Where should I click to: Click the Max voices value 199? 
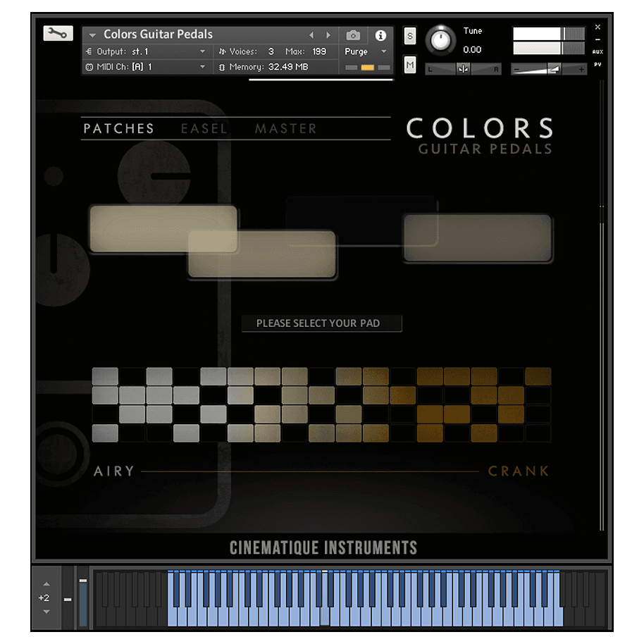point(319,51)
